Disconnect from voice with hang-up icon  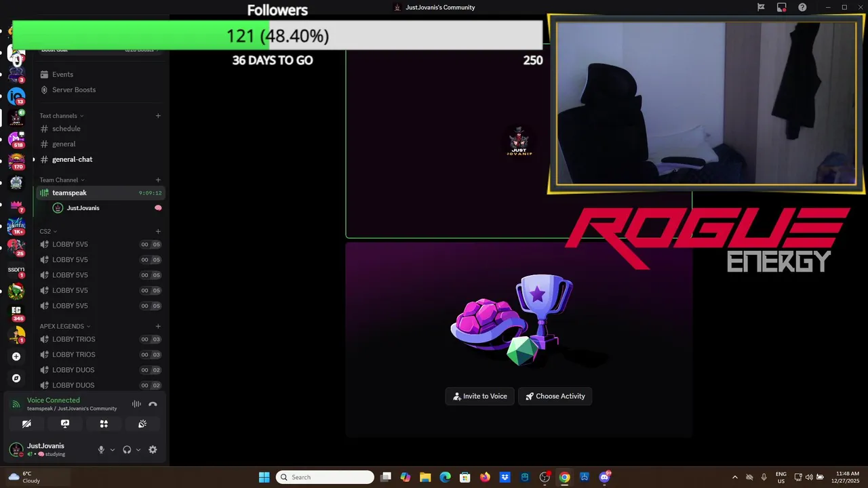point(153,404)
